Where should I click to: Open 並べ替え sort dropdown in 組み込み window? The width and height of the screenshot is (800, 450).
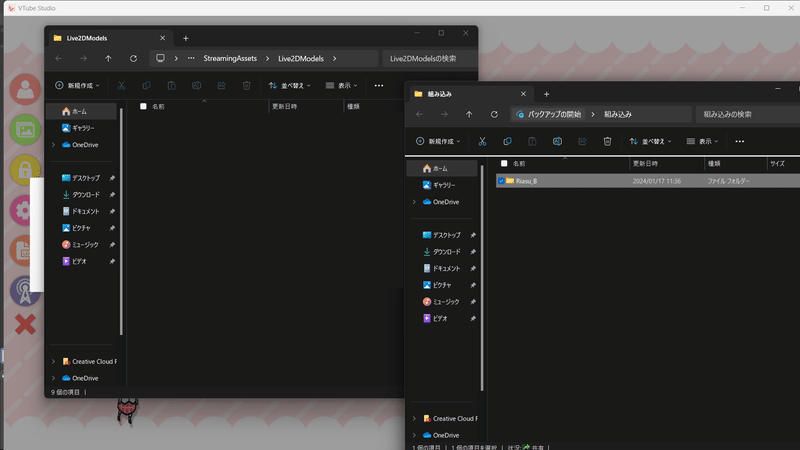tap(651, 141)
